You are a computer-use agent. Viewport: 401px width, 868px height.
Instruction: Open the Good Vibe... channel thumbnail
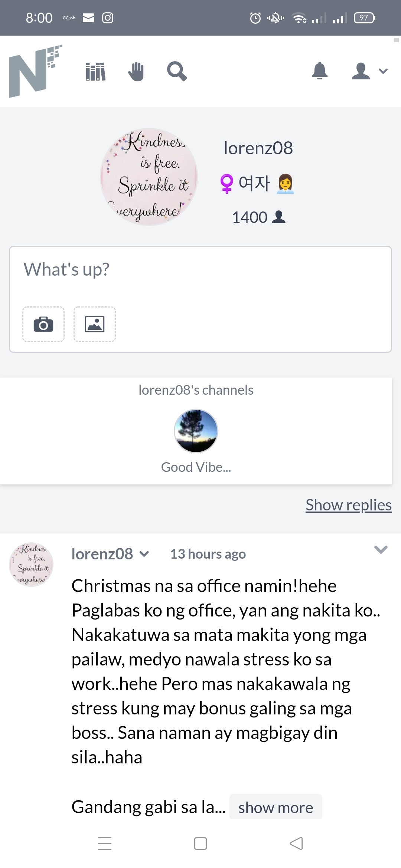tap(196, 431)
